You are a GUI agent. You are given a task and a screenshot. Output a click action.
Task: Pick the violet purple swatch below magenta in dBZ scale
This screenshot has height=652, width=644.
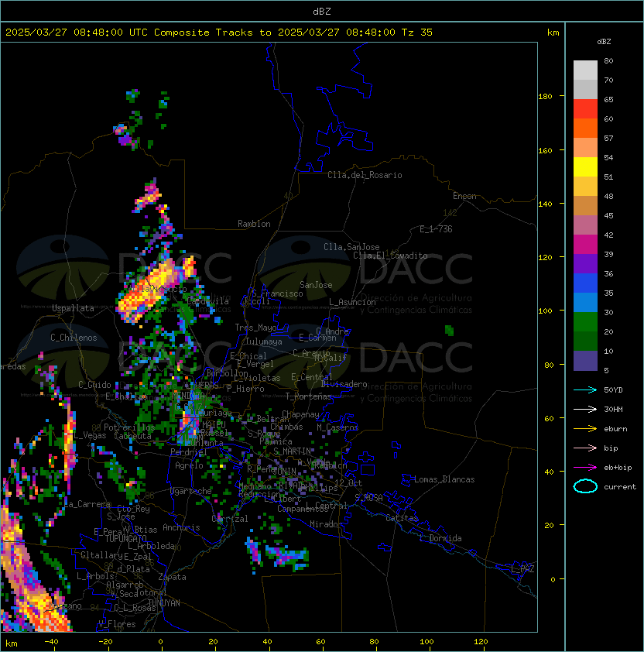pyautogui.click(x=585, y=263)
